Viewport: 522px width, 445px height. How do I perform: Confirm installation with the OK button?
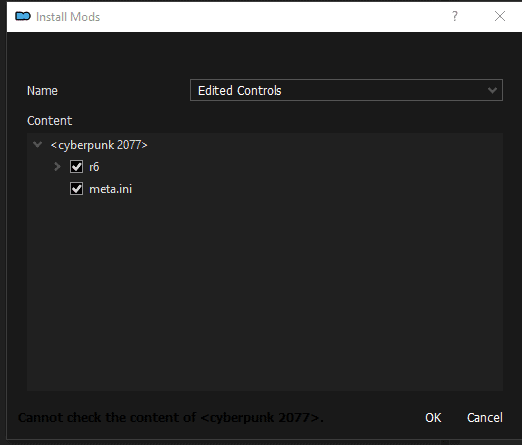(433, 418)
